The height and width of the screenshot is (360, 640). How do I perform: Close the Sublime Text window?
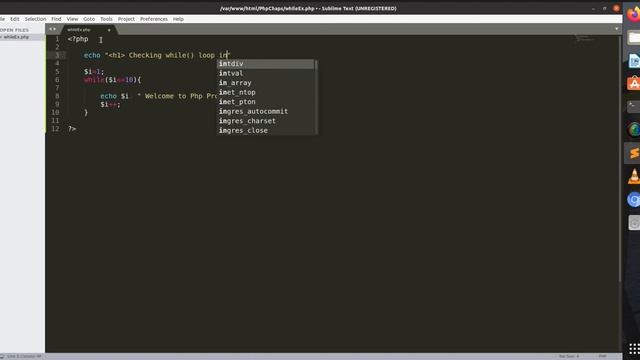[x=616, y=8]
